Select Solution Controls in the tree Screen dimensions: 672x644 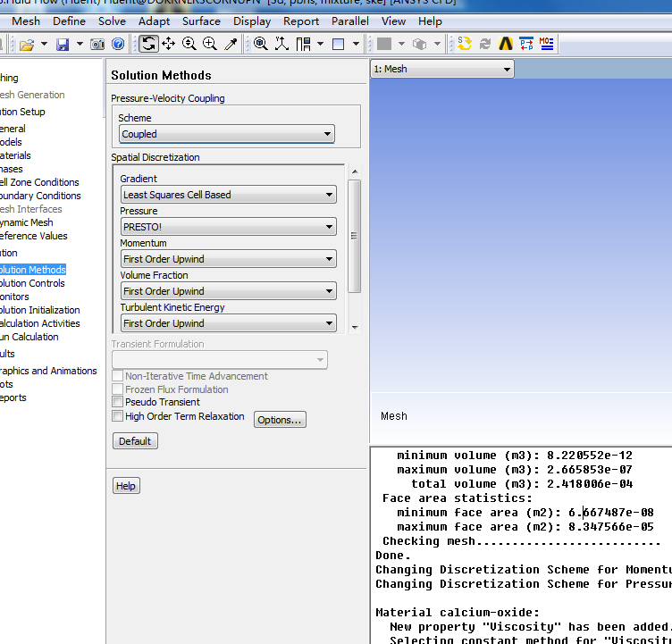pyautogui.click(x=32, y=283)
